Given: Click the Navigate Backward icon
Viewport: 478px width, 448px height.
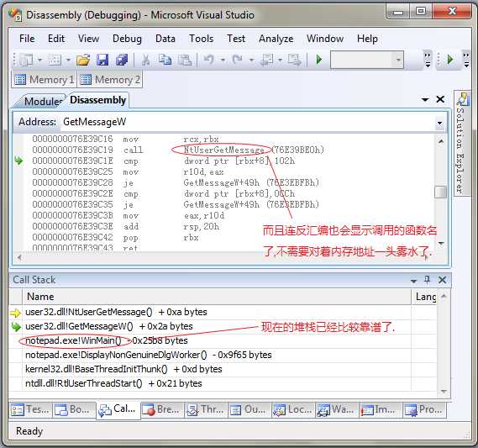Looking at the screenshot, I should pos(267,60).
